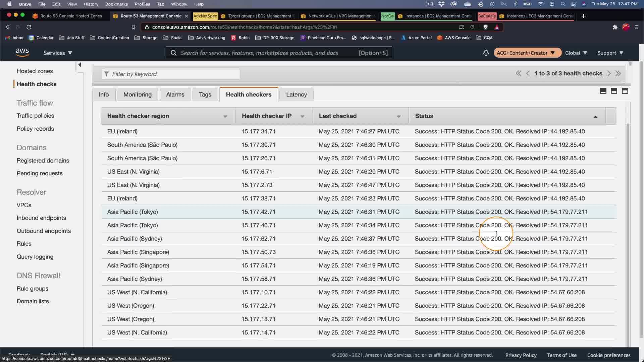644x362 pixels.
Task: Click the AWS notifications bell icon
Action: pos(485,53)
